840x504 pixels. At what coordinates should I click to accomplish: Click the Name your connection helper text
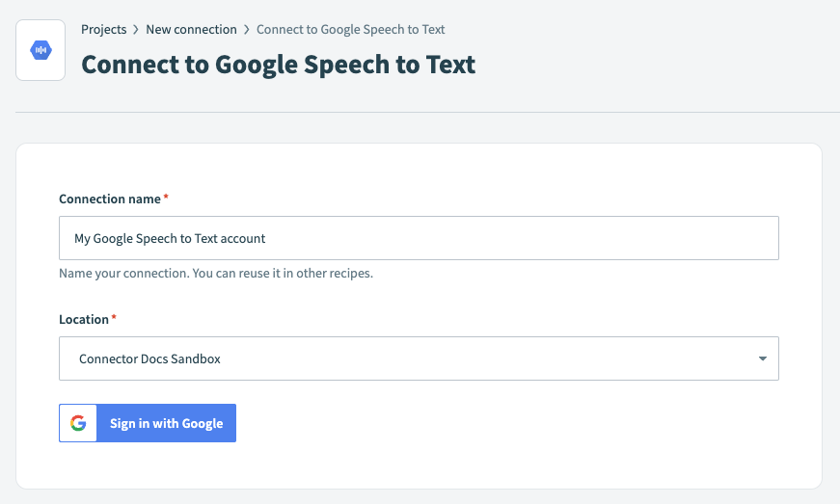coord(215,274)
